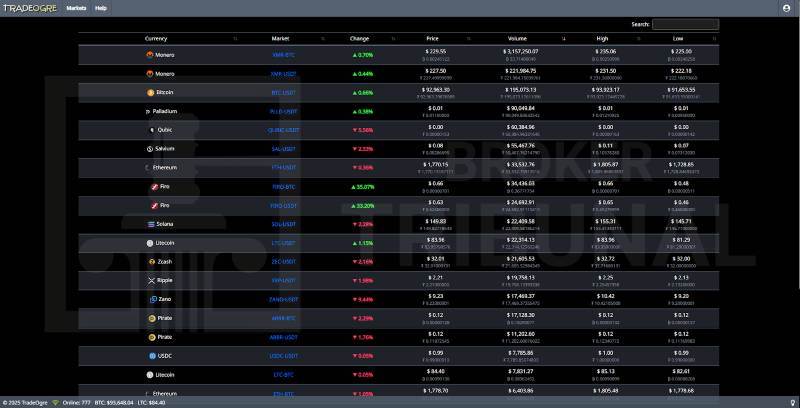Open the XMR-BTC market link
This screenshot has height=408, width=800.
(284, 55)
